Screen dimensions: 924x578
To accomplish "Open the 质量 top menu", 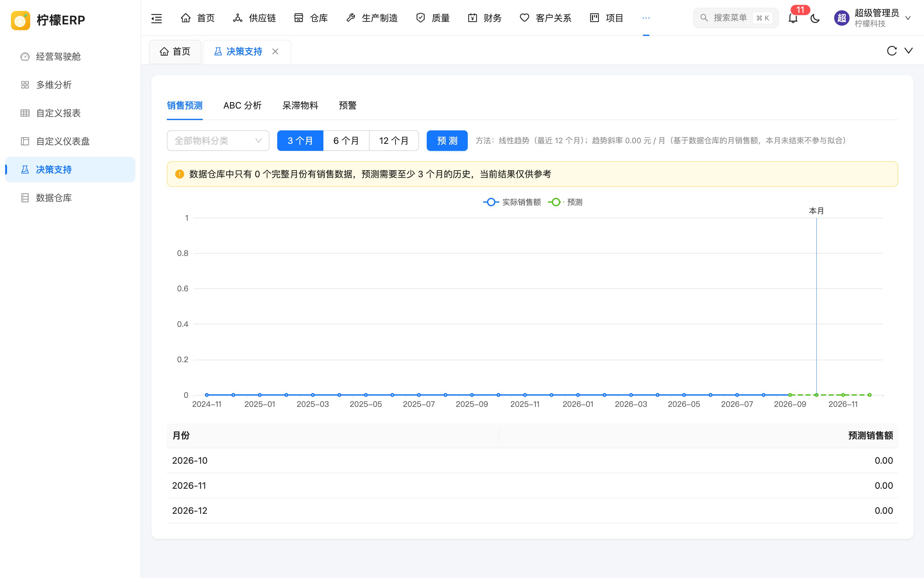I will (x=433, y=18).
